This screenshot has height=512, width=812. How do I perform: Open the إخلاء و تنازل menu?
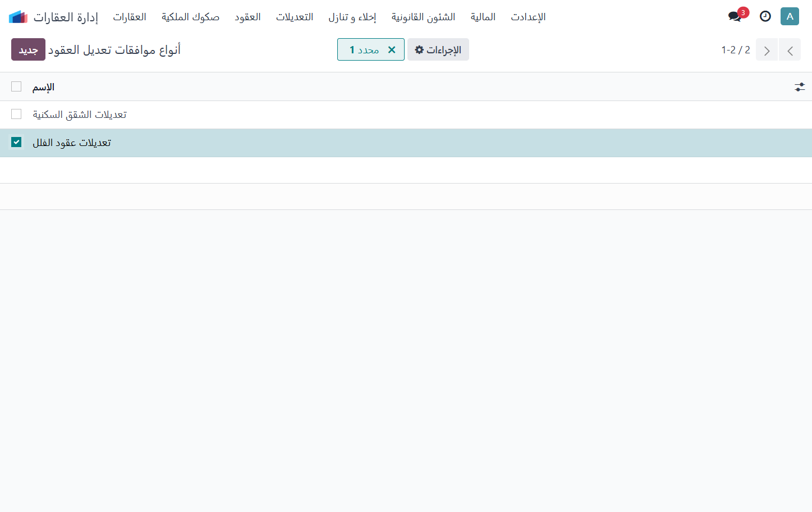click(x=352, y=17)
